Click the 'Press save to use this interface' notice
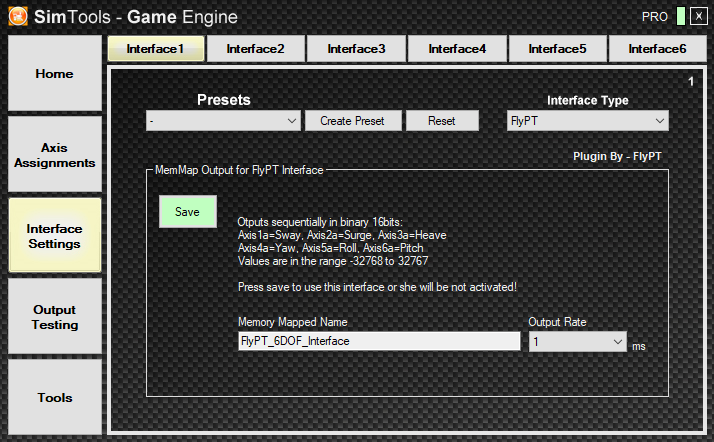714x442 pixels. click(x=377, y=287)
